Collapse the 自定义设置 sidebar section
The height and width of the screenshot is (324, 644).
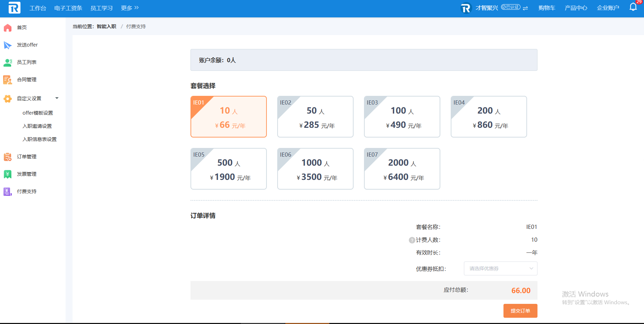coord(57,98)
